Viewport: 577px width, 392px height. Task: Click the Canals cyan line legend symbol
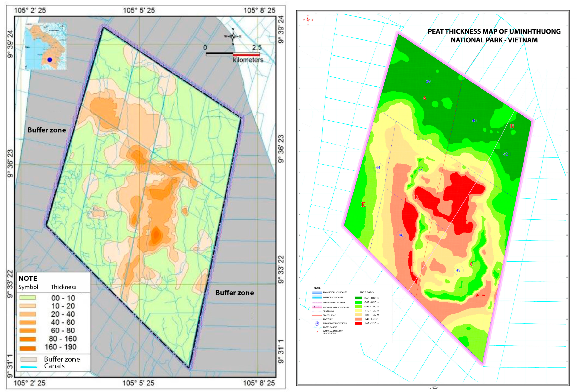29,367
